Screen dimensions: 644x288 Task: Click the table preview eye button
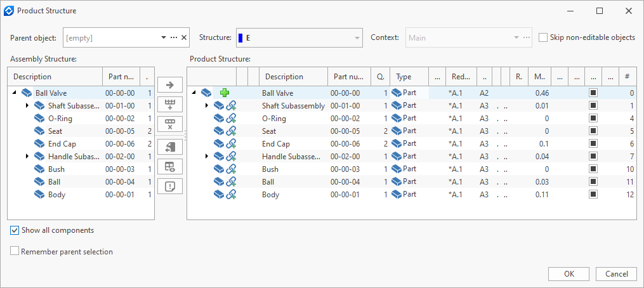(x=169, y=166)
